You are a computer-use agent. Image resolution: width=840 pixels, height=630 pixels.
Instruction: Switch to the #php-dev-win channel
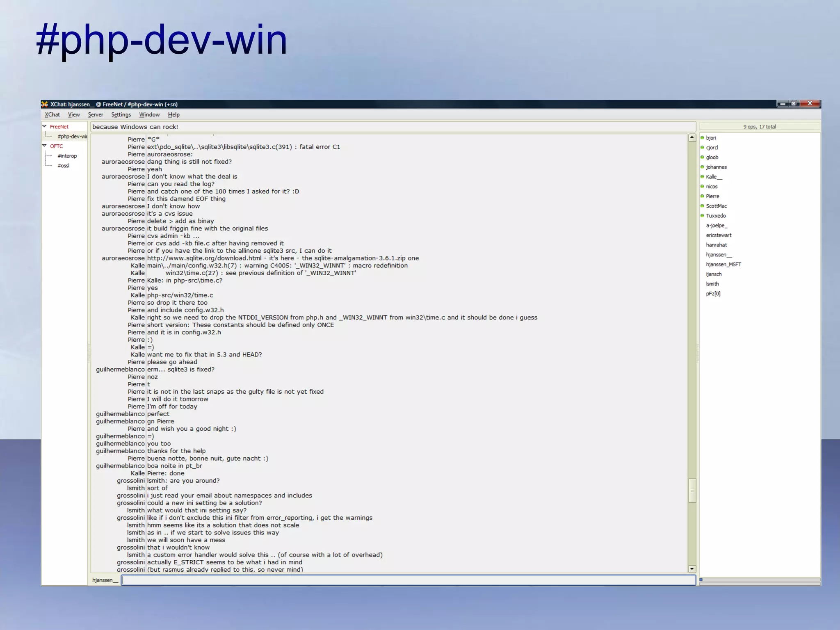[x=72, y=137]
